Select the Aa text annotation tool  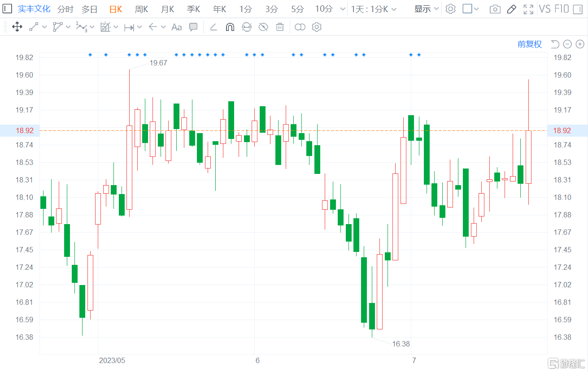coord(177,27)
